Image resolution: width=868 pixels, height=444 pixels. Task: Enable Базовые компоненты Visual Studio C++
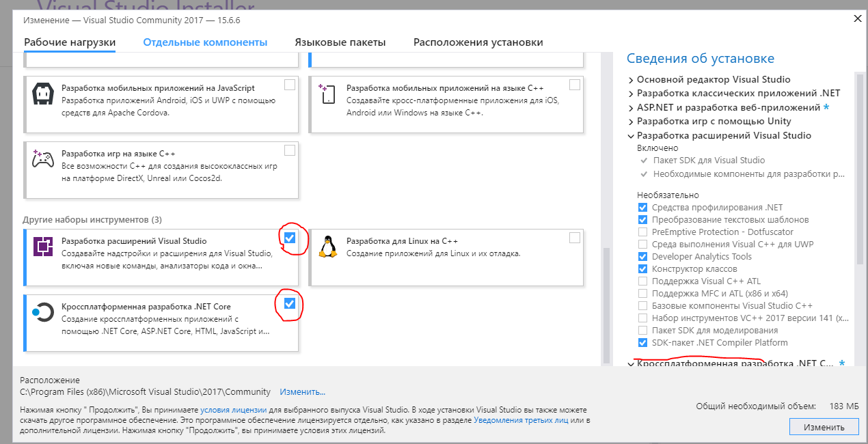pyautogui.click(x=642, y=305)
